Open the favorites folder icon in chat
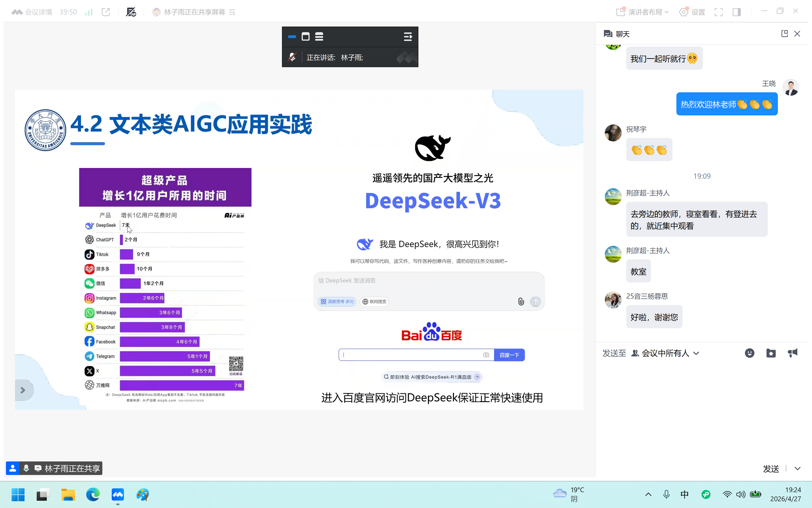The image size is (812, 508). tap(771, 353)
